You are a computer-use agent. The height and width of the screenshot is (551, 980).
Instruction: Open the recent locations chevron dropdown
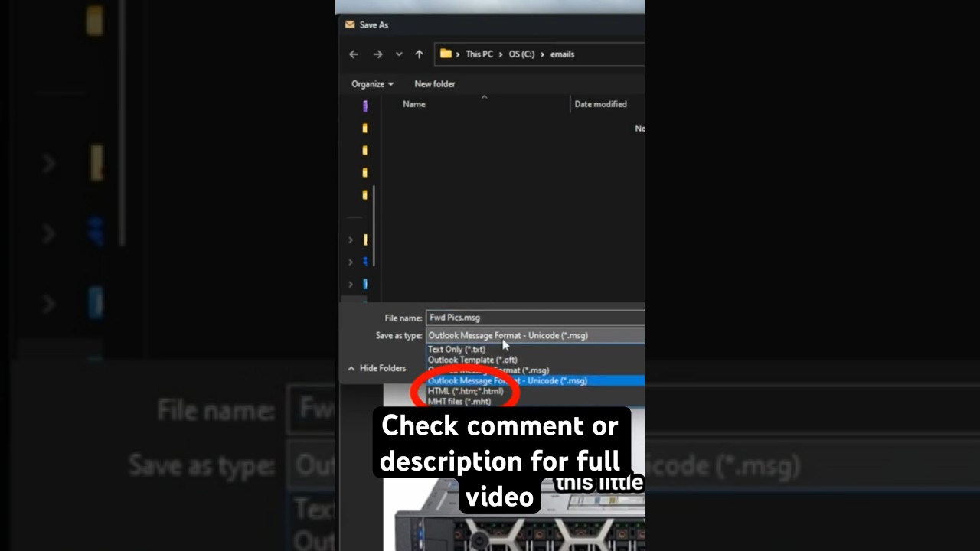[399, 54]
